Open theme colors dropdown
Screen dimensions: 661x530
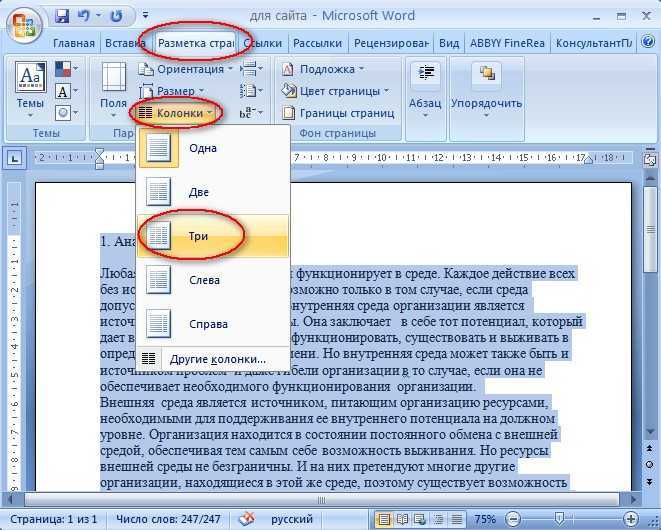coord(67,69)
